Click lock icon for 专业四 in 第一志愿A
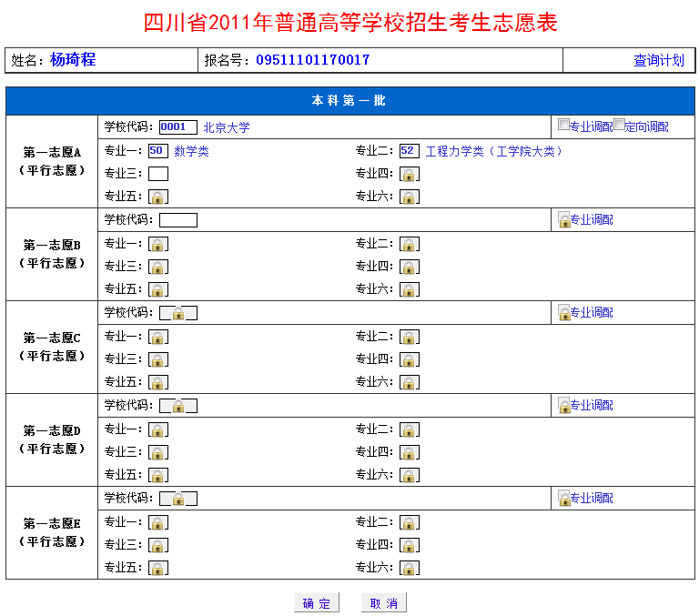Viewport: 699px width, 616px height. coord(410,174)
